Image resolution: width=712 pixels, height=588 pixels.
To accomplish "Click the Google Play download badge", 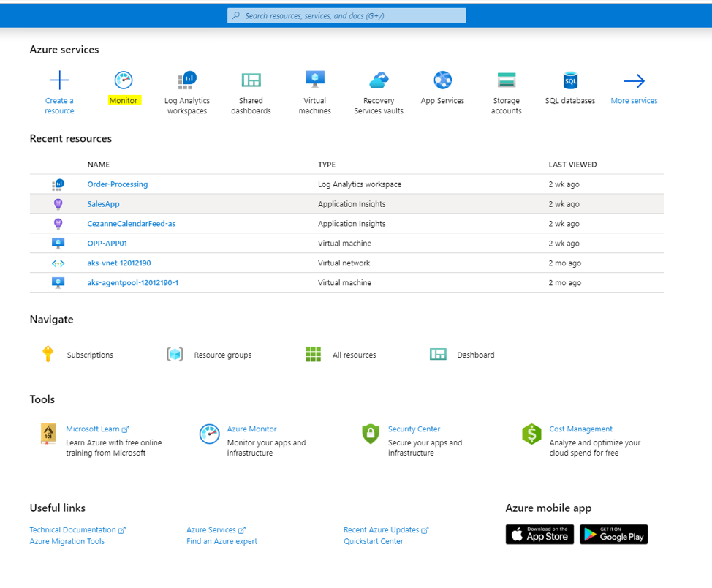I will (613, 534).
